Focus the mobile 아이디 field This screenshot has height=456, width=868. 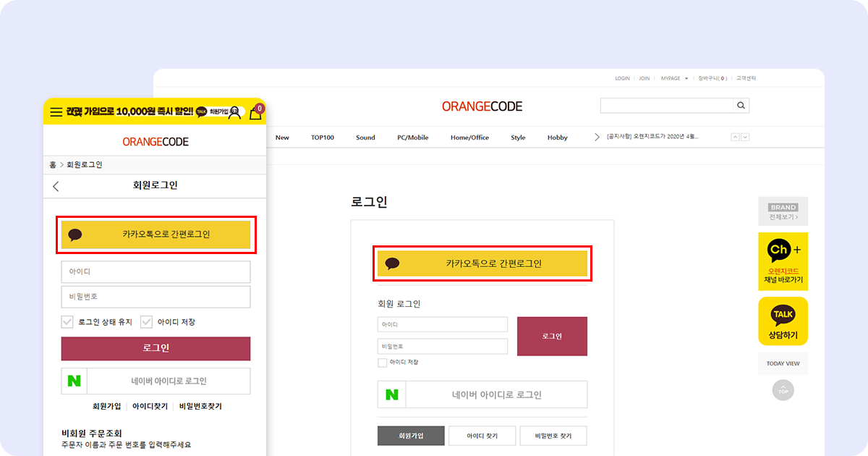[156, 272]
